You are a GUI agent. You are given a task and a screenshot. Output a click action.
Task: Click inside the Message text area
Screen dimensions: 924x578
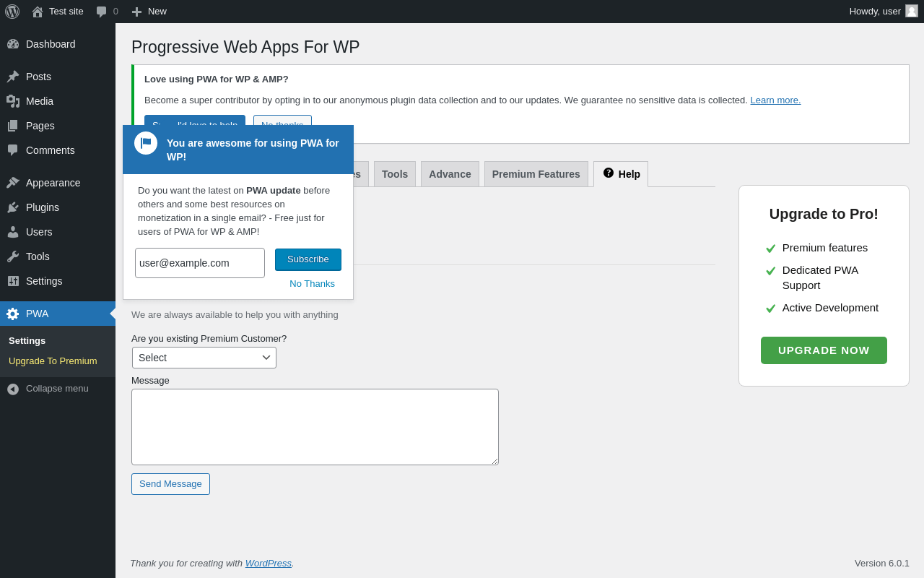pos(315,427)
